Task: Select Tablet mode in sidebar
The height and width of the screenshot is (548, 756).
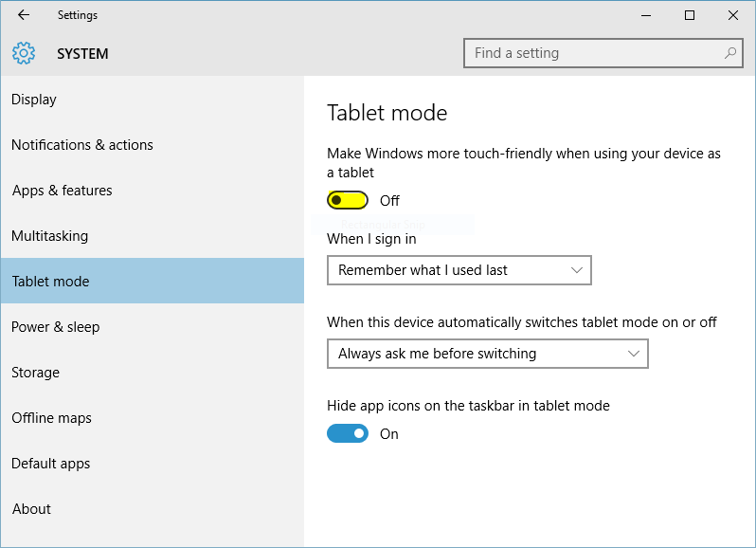Action: click(x=153, y=281)
